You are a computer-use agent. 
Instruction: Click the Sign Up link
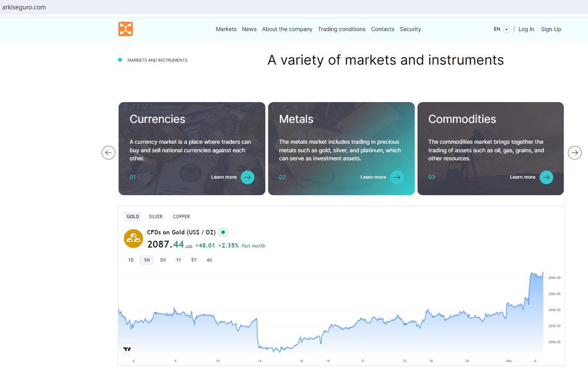coord(551,29)
